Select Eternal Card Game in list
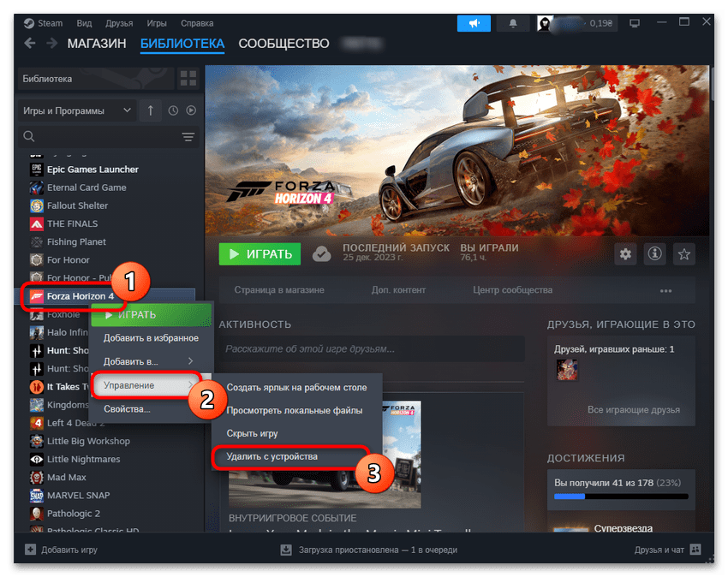Viewport: 728px width, 577px height. (x=87, y=187)
